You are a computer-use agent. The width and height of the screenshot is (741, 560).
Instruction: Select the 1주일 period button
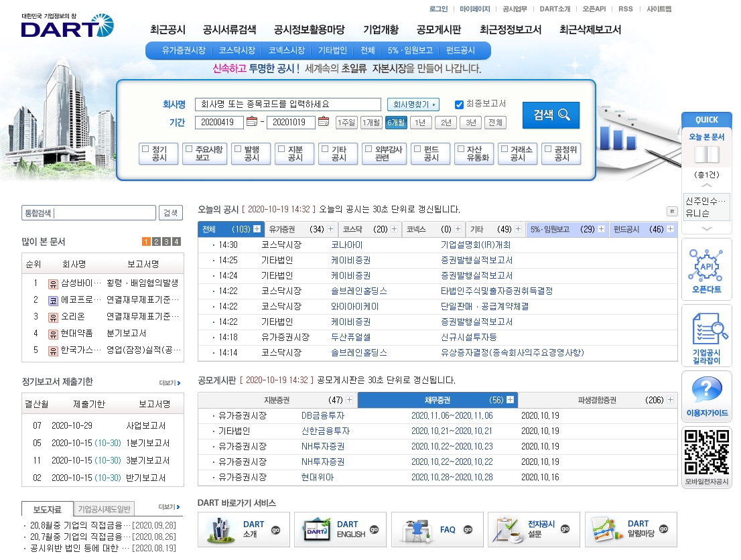[x=346, y=123]
